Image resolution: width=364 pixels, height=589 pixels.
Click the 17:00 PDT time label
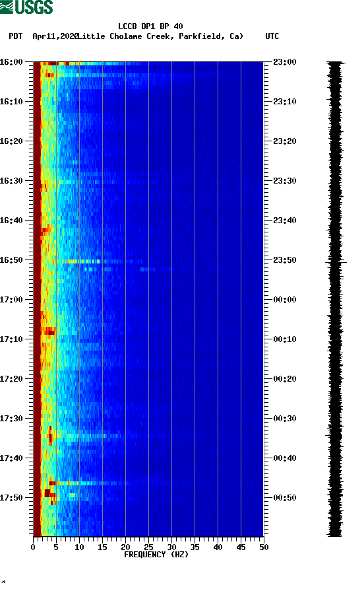pos(11,300)
